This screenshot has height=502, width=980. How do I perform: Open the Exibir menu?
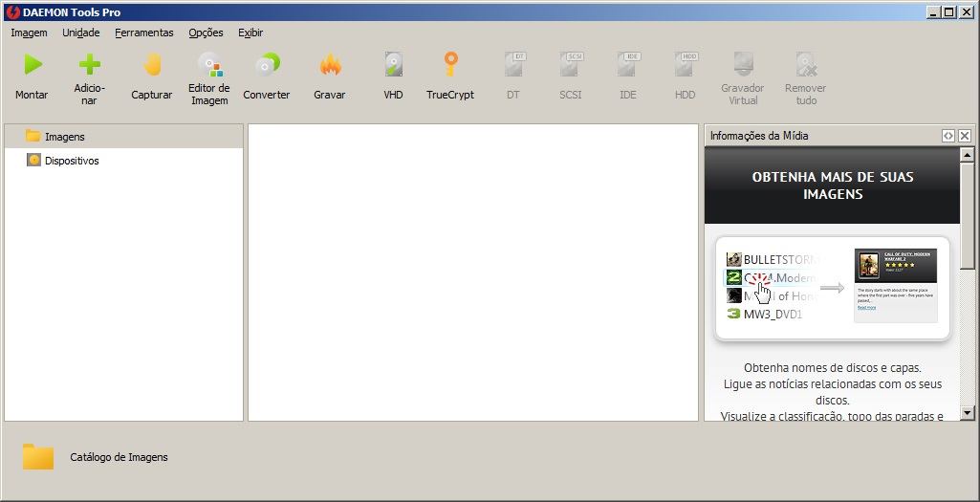coord(250,33)
